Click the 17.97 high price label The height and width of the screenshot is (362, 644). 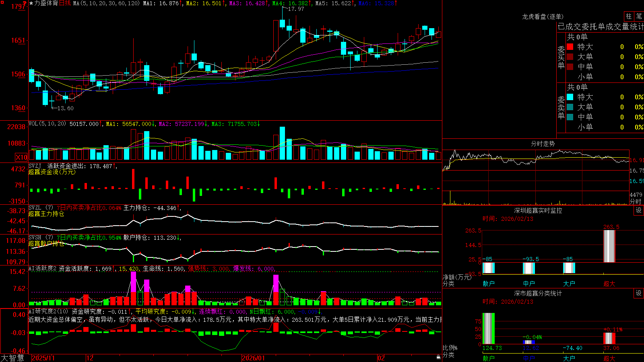(x=296, y=9)
